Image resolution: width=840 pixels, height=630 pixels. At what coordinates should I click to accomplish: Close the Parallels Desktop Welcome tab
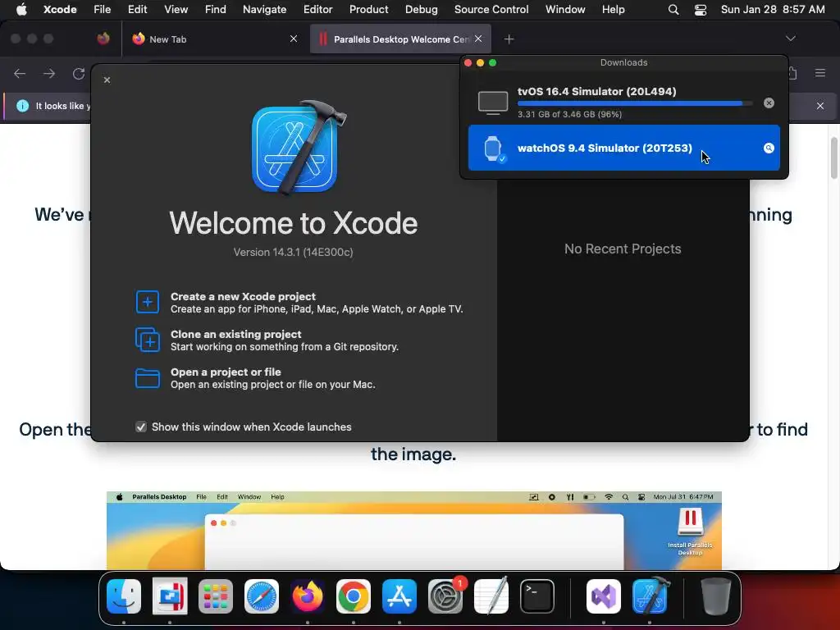point(478,39)
